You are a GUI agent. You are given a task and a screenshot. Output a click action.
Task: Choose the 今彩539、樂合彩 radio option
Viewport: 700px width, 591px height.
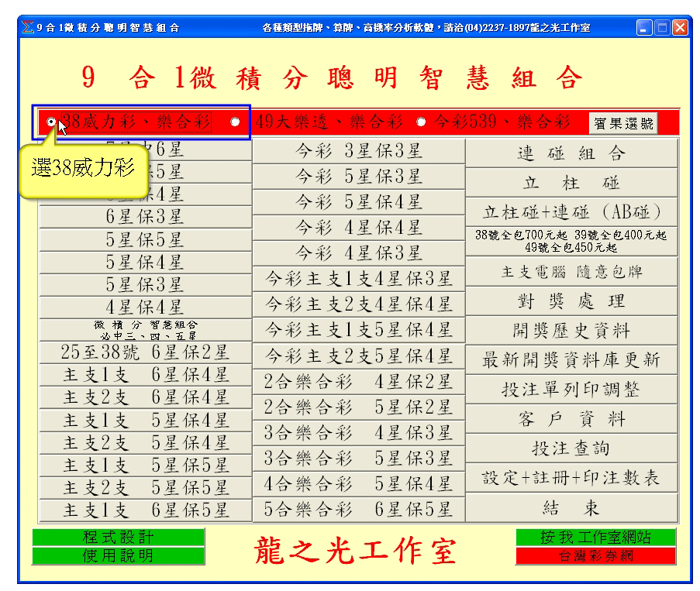pyautogui.click(x=421, y=122)
